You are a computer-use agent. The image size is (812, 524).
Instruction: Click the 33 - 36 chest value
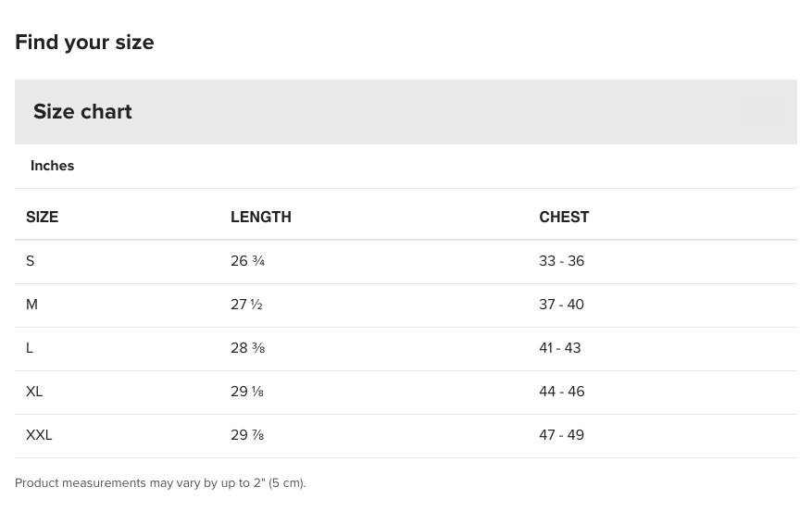[561, 261]
